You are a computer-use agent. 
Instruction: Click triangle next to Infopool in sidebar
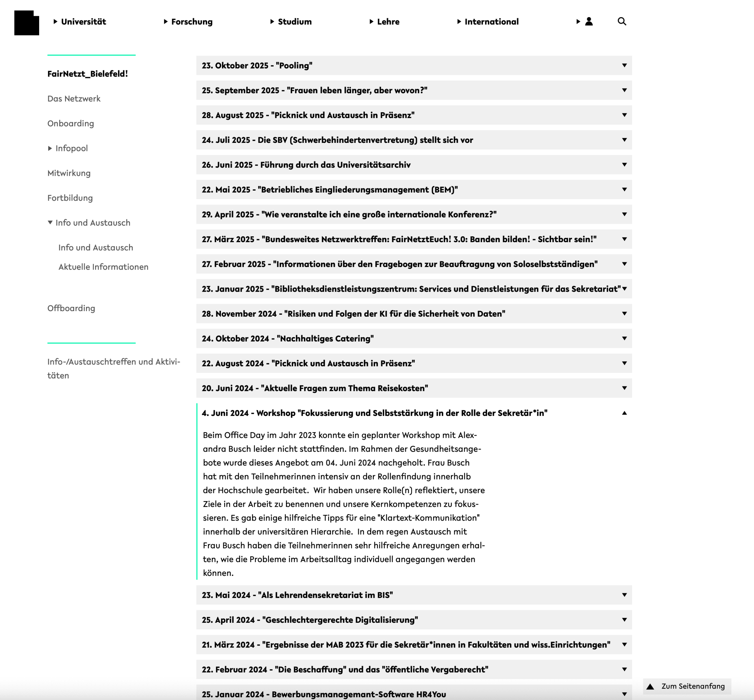pos(50,148)
